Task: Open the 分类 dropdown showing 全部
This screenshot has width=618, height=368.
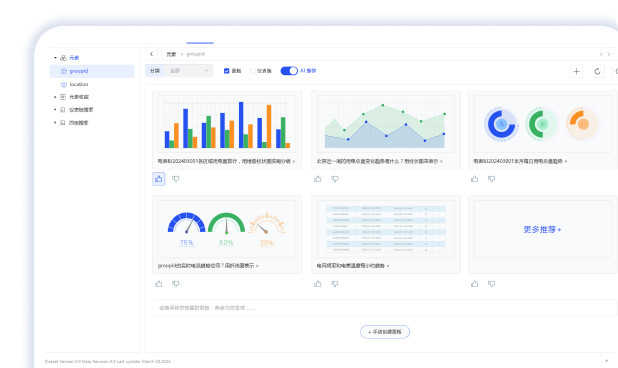Action: [189, 71]
